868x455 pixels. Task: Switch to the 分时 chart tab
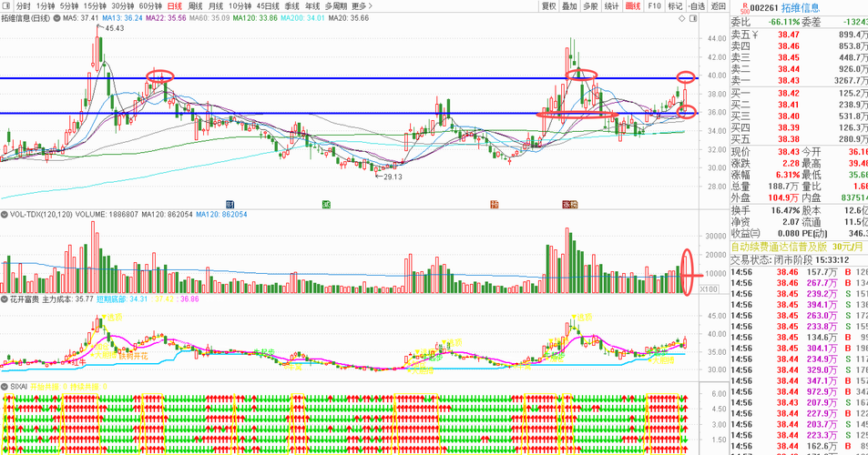[23, 6]
